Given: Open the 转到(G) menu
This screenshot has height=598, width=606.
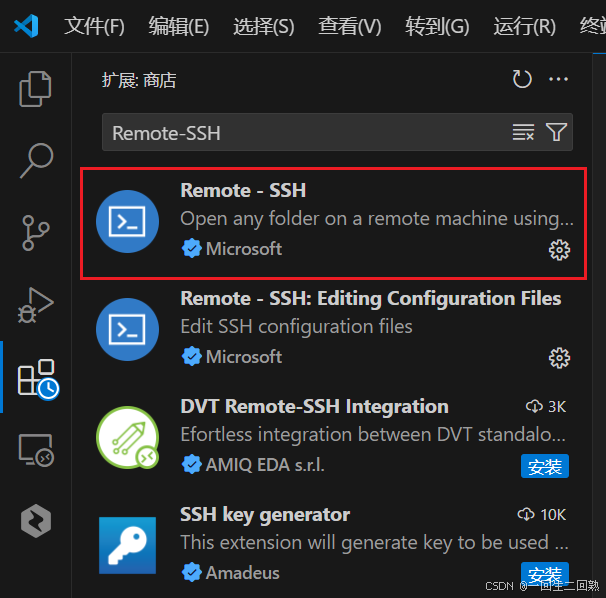Looking at the screenshot, I should (437, 26).
